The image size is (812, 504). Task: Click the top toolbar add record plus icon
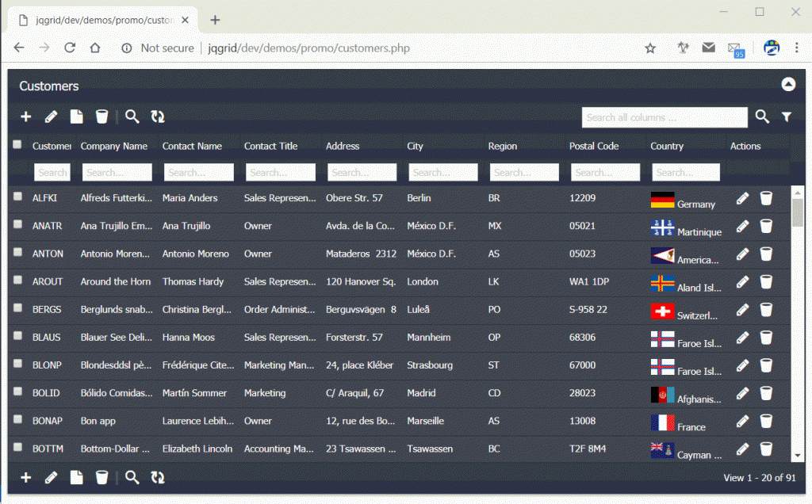25,117
